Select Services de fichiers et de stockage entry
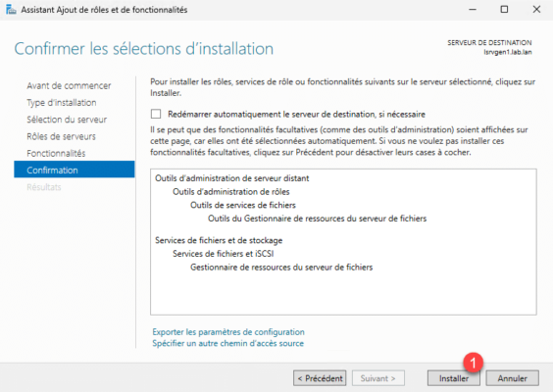 (219, 240)
